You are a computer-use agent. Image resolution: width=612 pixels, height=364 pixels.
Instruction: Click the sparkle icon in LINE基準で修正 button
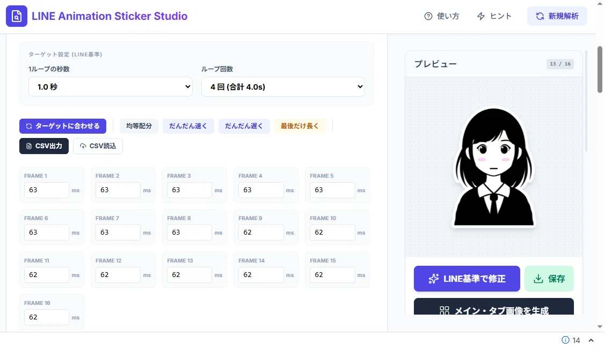pos(434,279)
